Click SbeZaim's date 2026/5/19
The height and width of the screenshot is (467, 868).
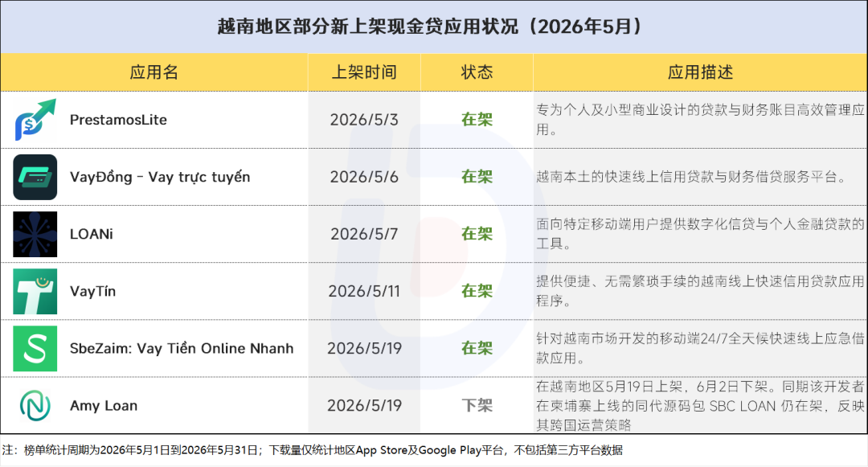coord(364,349)
